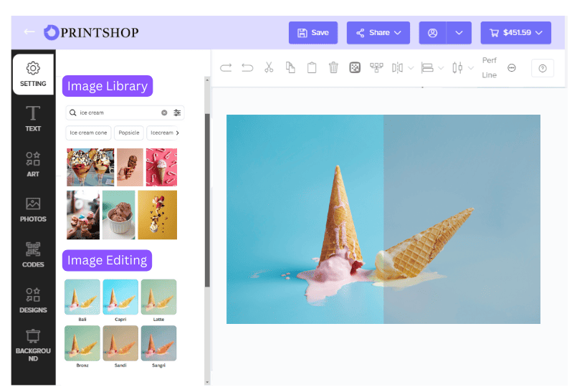Open the Setting tab in the sidebar
This screenshot has width=587, height=392.
coord(33,74)
